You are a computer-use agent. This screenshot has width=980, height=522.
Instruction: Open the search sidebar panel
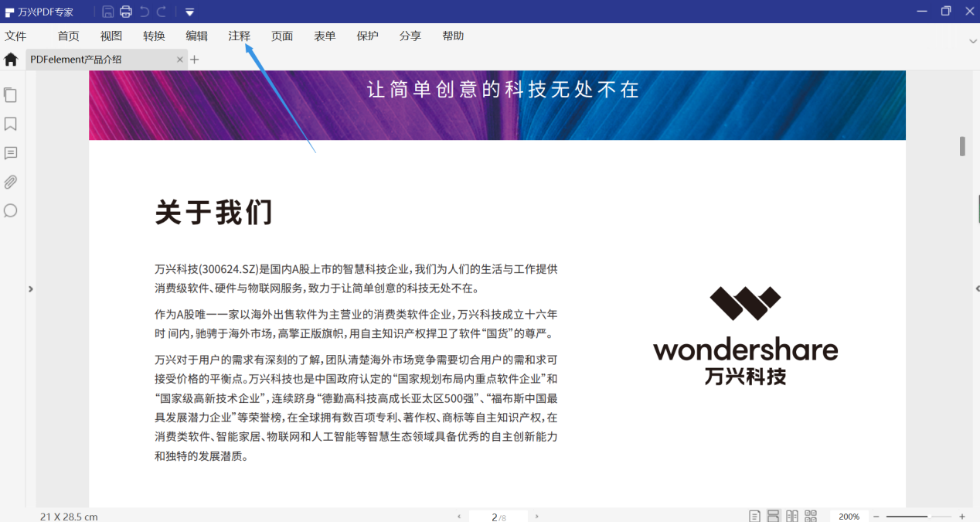coord(10,210)
